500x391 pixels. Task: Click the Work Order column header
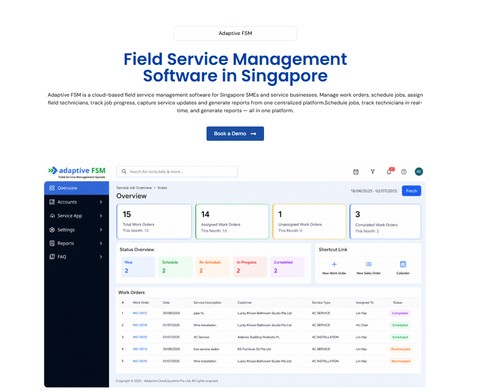(141, 302)
